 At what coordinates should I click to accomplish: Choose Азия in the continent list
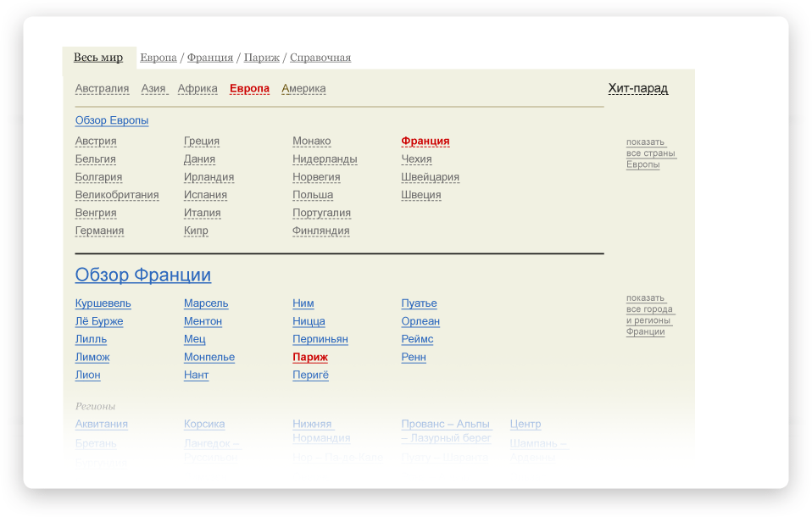pos(153,89)
